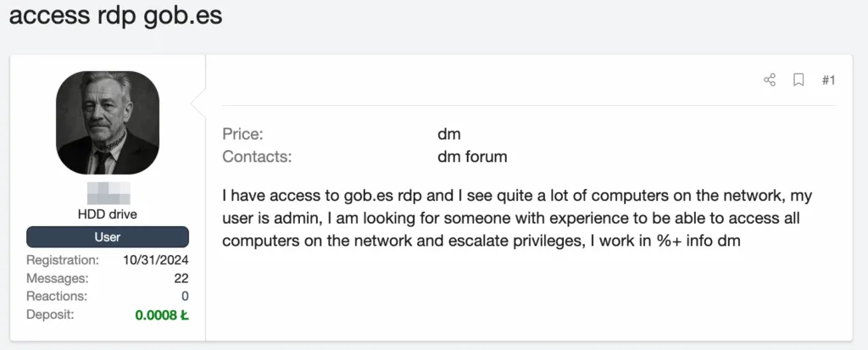The image size is (868, 350).
Task: Bookmark this post using the bookmark icon
Action: (798, 81)
